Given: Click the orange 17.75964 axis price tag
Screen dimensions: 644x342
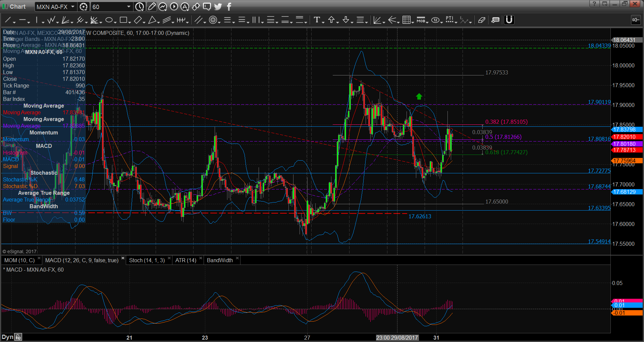Looking at the screenshot, I should pos(627,161).
